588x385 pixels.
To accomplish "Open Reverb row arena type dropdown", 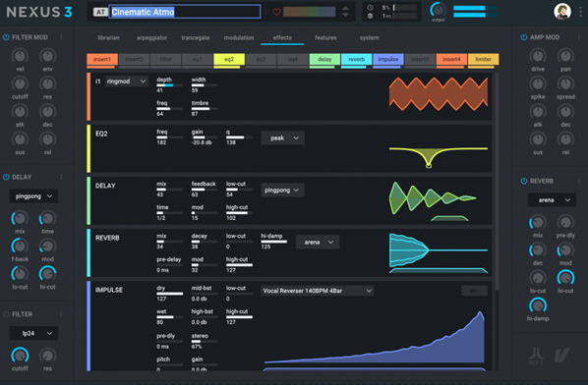I will [318, 243].
